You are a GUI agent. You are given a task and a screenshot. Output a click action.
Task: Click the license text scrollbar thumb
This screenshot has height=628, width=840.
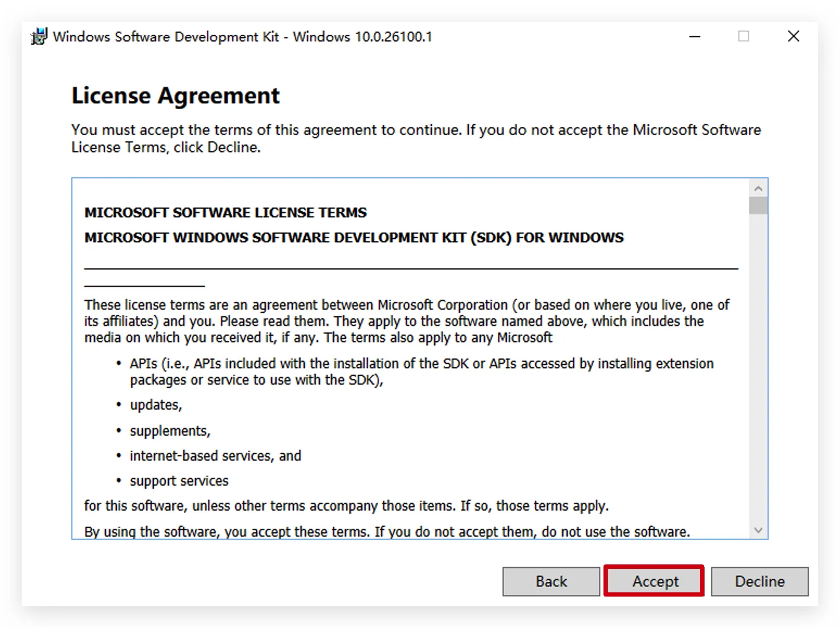tap(758, 206)
